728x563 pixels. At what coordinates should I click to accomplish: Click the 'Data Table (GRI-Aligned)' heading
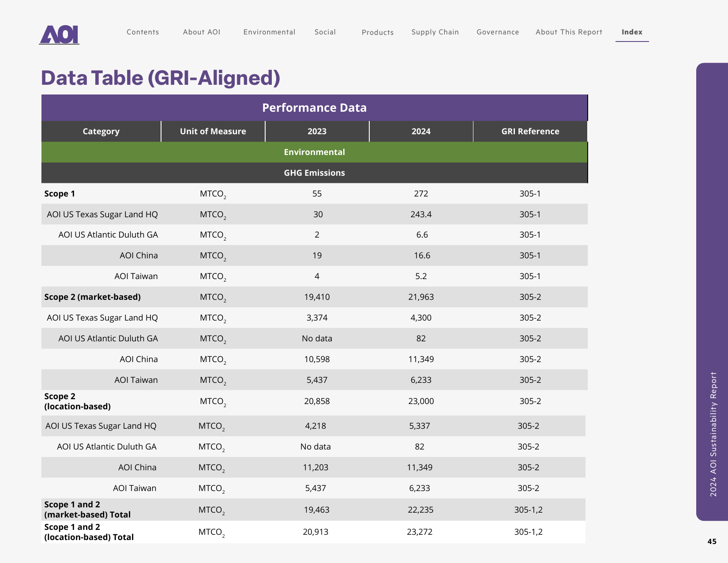(161, 78)
